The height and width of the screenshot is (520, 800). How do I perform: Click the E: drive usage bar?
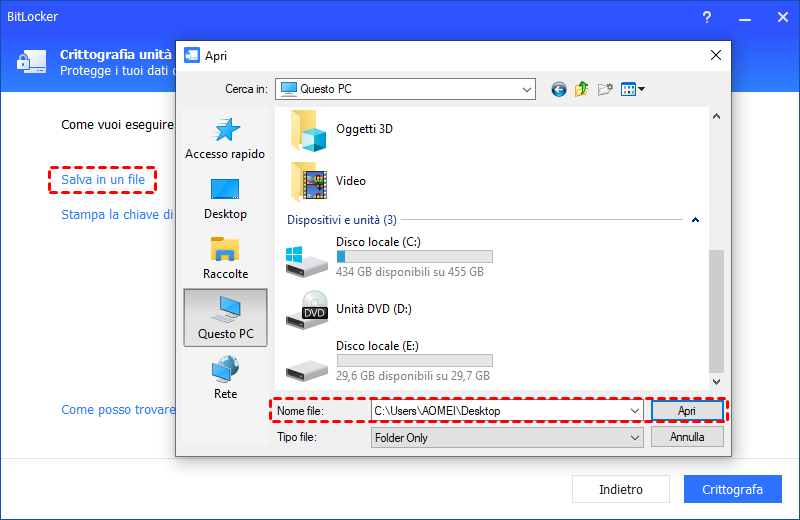click(415, 361)
